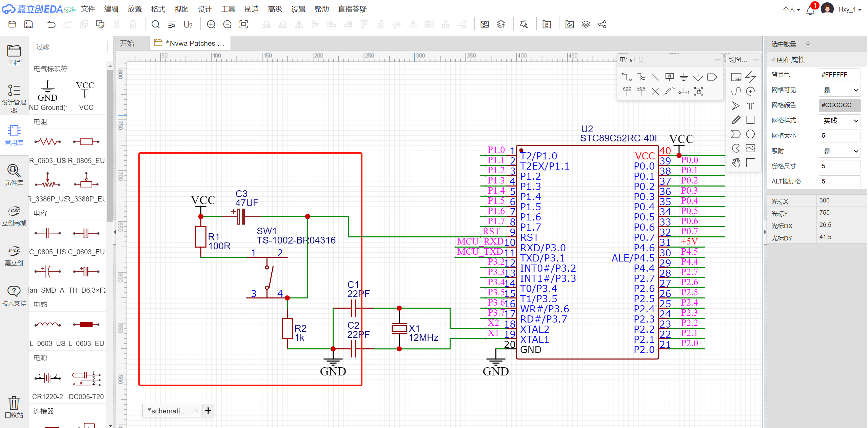Select the Net Label tool

click(x=669, y=77)
